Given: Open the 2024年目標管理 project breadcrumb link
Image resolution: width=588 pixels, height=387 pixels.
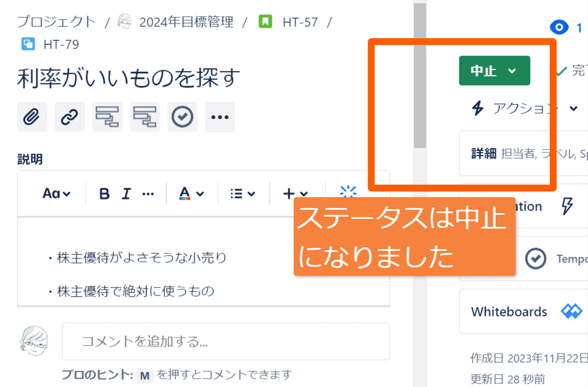Looking at the screenshot, I should pyautogui.click(x=186, y=22).
